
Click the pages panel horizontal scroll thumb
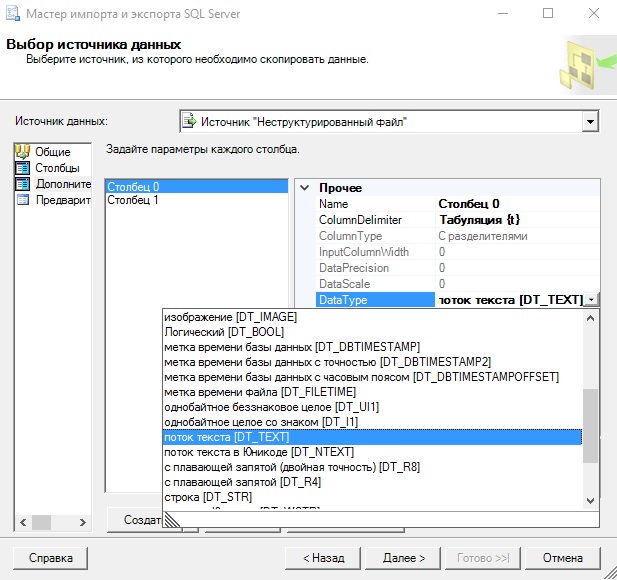(41, 523)
